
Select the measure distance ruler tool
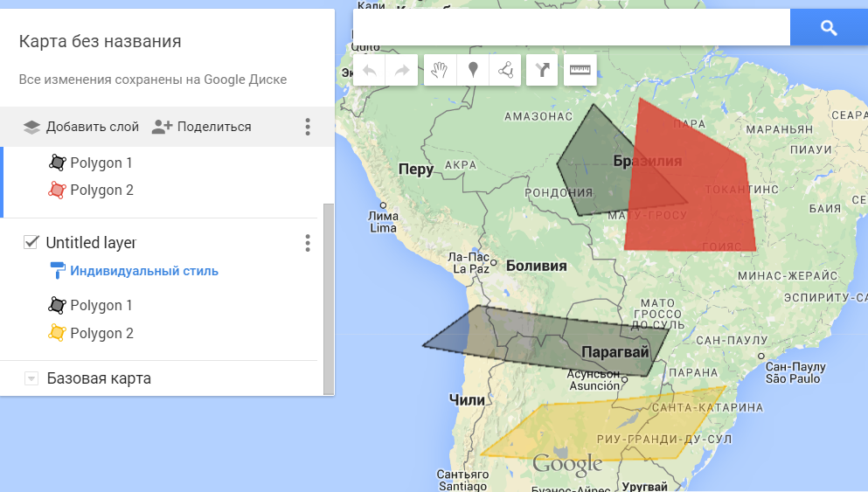[x=580, y=70]
